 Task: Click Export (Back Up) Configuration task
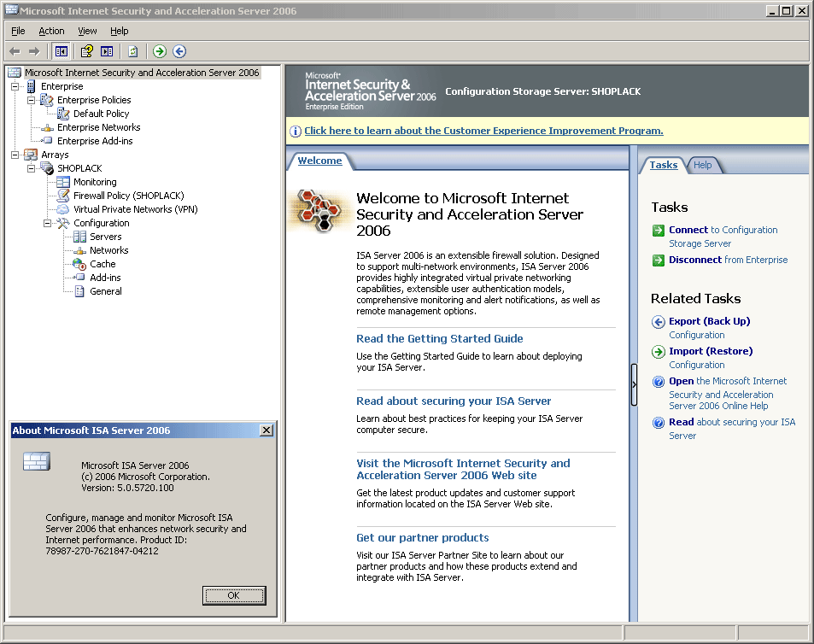(709, 328)
